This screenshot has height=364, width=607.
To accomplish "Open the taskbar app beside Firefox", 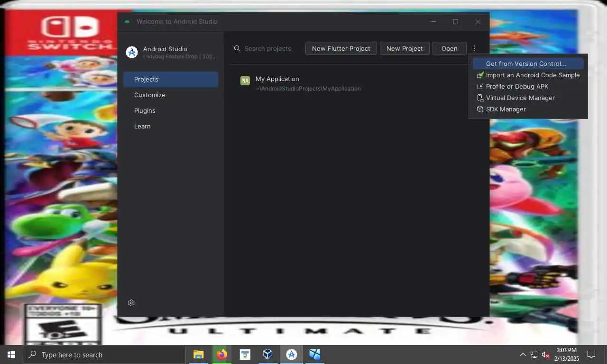I will 245,355.
